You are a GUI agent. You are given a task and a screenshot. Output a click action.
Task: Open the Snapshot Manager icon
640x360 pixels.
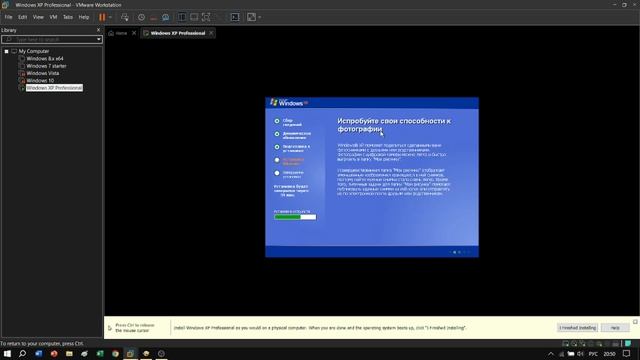click(166, 17)
